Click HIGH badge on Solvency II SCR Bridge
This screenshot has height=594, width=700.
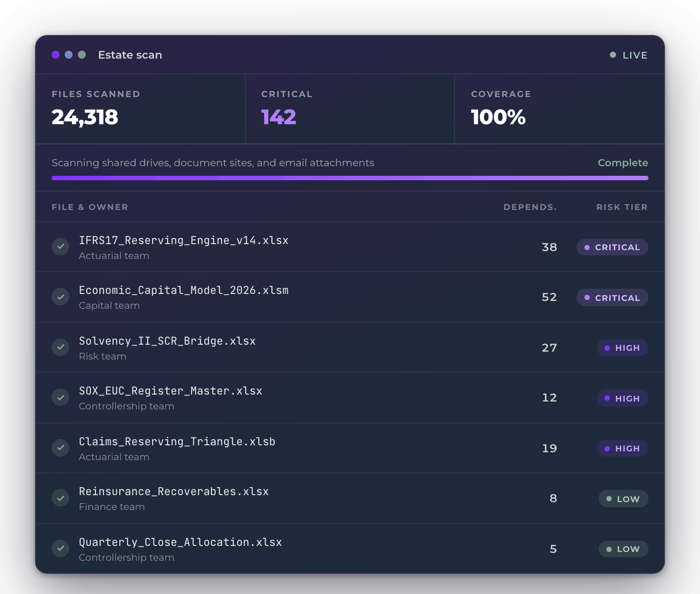pos(622,348)
